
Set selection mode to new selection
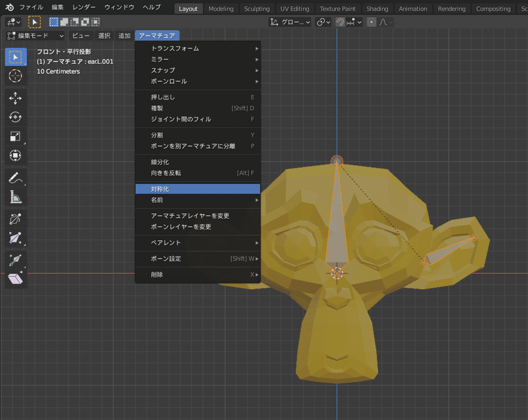coord(53,22)
